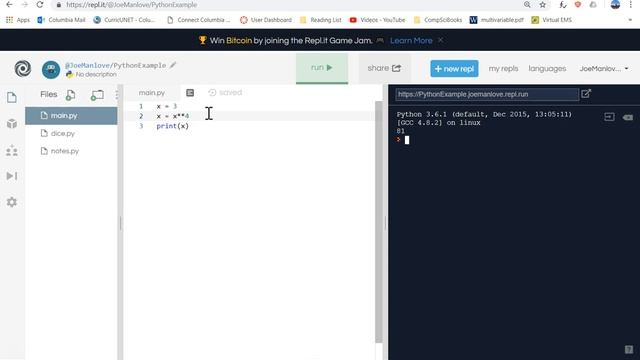Click code line x = 3
This screenshot has width=640, height=360.
pos(167,106)
